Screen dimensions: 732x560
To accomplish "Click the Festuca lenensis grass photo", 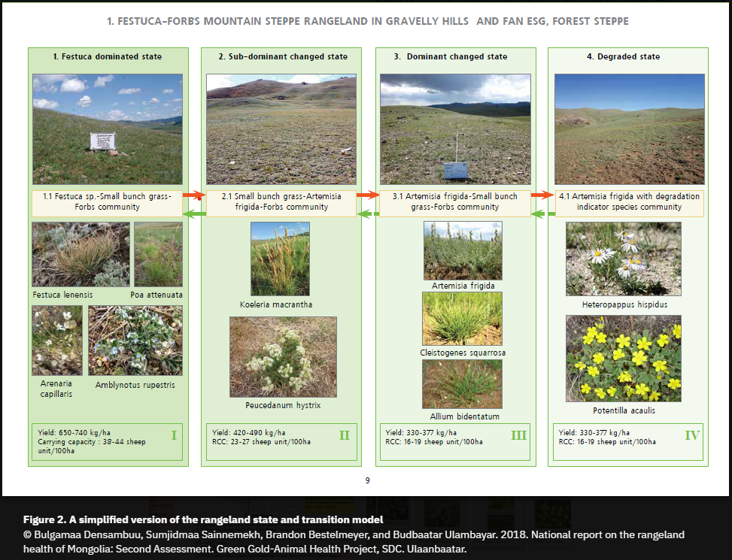I will tap(80, 254).
